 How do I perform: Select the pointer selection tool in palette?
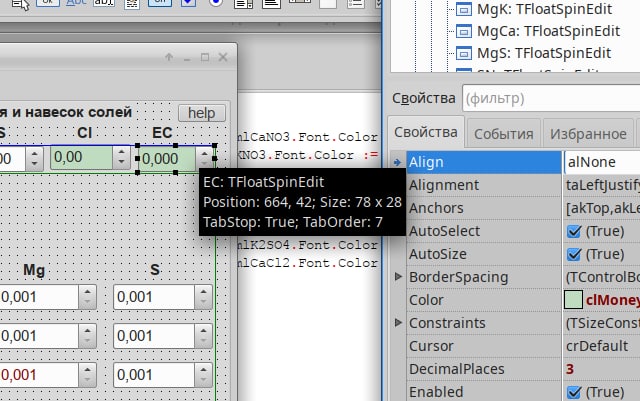click(20, 4)
